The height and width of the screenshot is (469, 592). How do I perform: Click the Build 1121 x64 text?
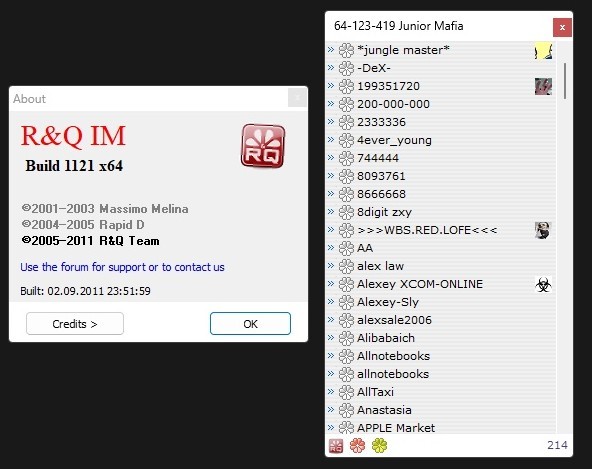[x=74, y=166]
